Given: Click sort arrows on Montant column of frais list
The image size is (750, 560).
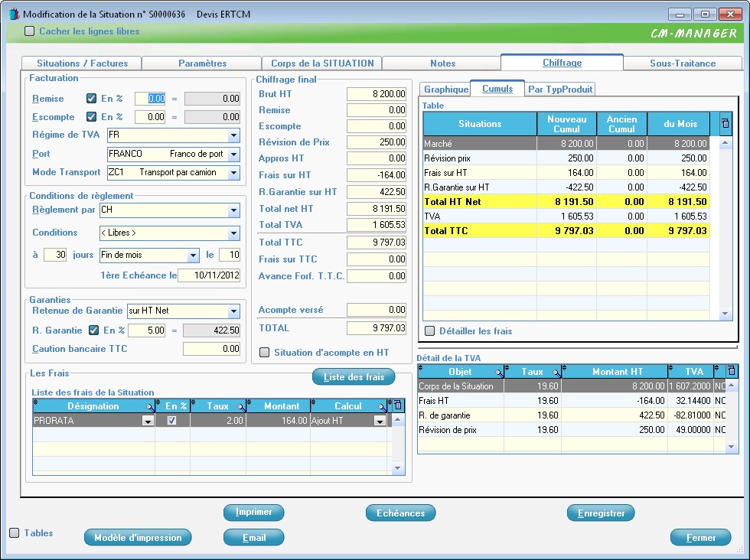Looking at the screenshot, I should (249, 402).
